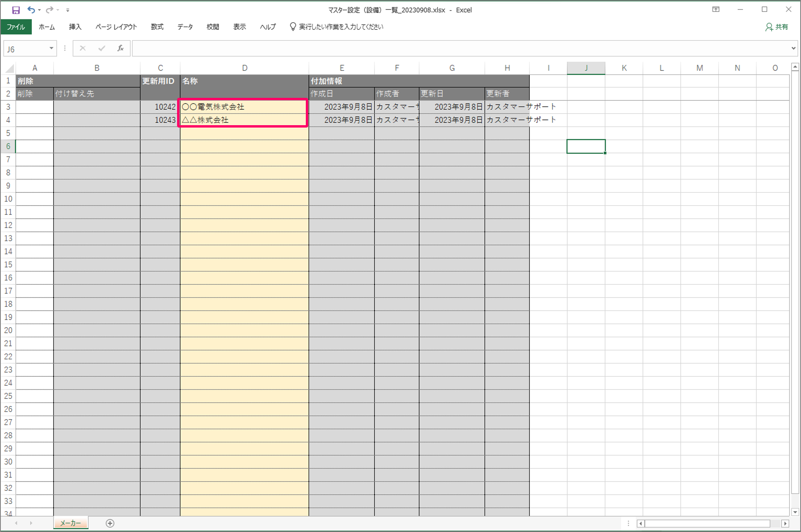Open the Customize Quick Access Toolbar dropdown
This screenshot has width=801, height=532.
68,10
